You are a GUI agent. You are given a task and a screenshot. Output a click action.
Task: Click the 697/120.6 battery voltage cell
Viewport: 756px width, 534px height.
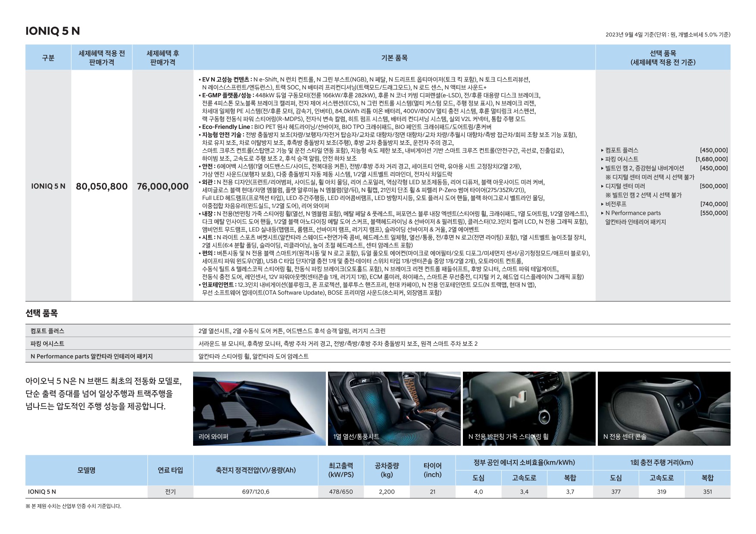coord(256,492)
